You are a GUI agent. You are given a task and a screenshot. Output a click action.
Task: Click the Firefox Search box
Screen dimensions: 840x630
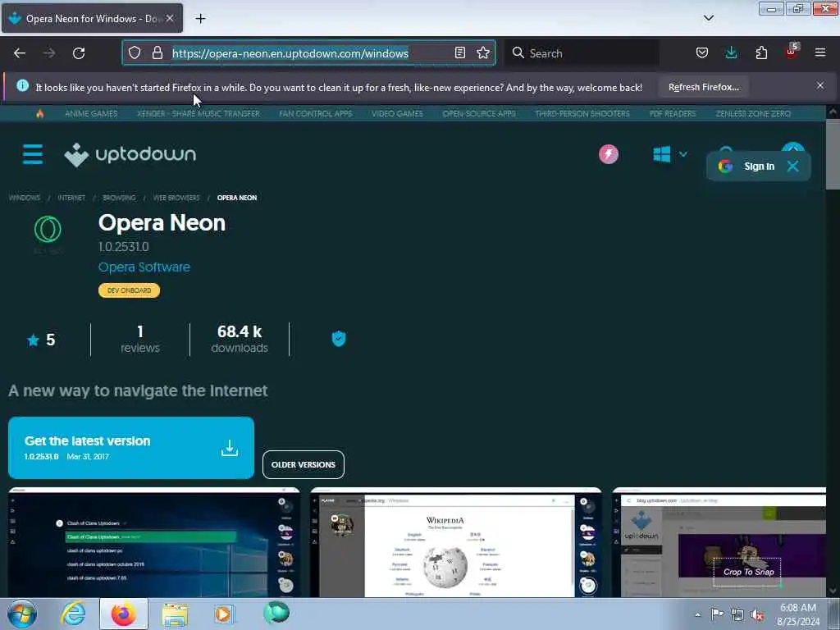tap(582, 53)
